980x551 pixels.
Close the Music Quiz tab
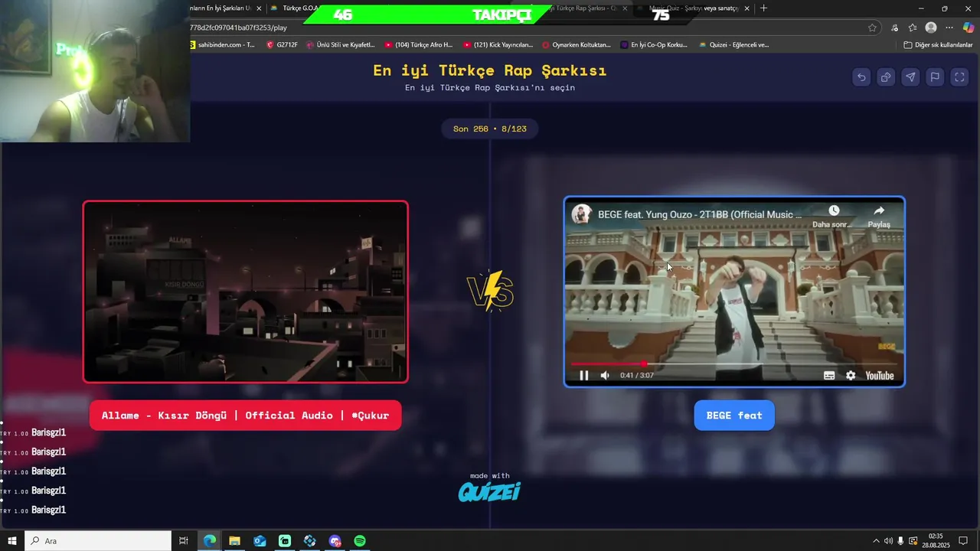pyautogui.click(x=746, y=8)
